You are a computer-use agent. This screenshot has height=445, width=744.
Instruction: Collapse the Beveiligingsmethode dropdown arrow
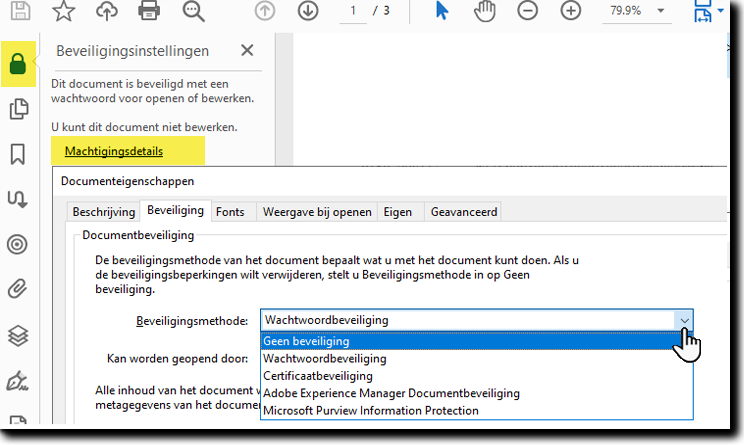tap(684, 321)
